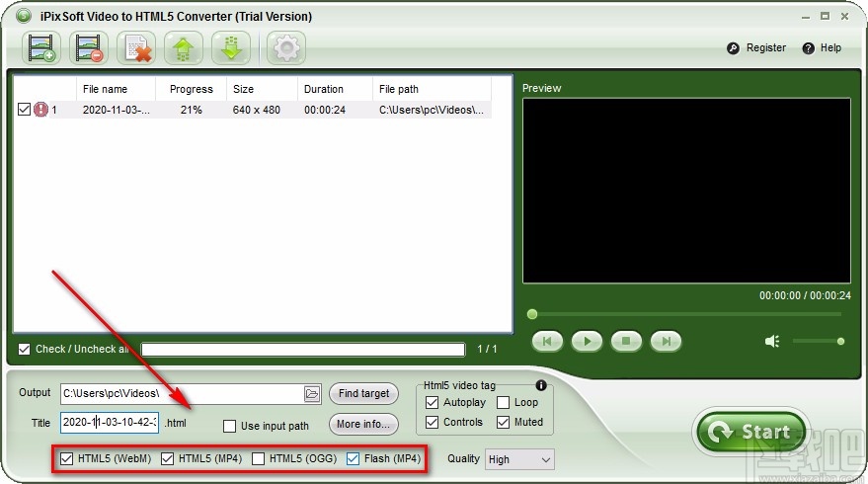Click the conversion progress bar
Screen dimensions: 868x484
[303, 350]
